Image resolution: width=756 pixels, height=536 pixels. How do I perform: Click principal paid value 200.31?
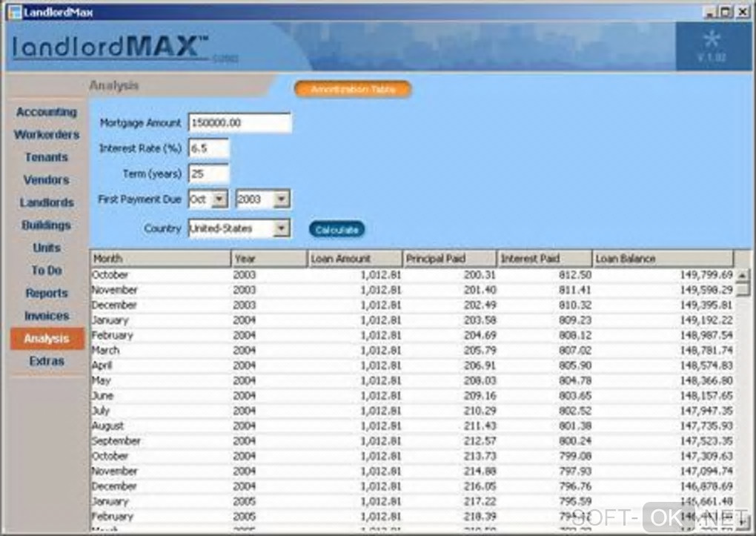pos(480,275)
